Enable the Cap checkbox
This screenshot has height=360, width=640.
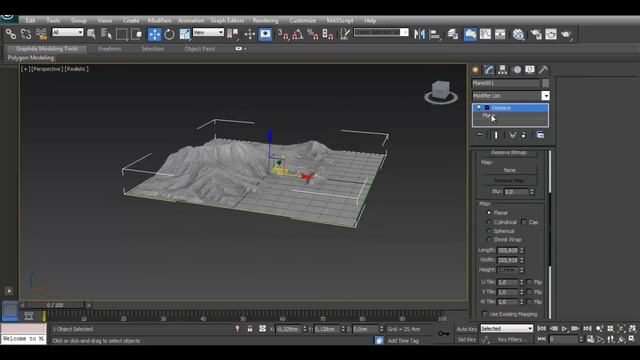(x=524, y=222)
